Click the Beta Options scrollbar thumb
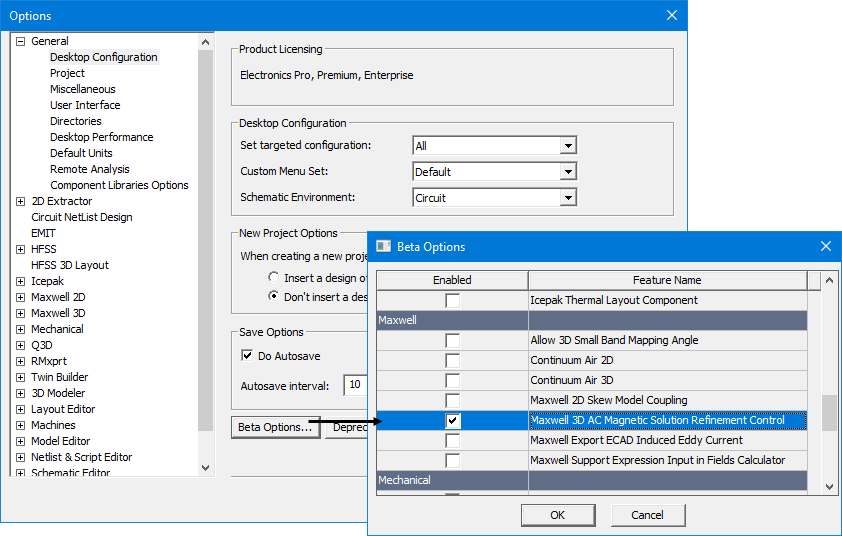 tap(830, 412)
